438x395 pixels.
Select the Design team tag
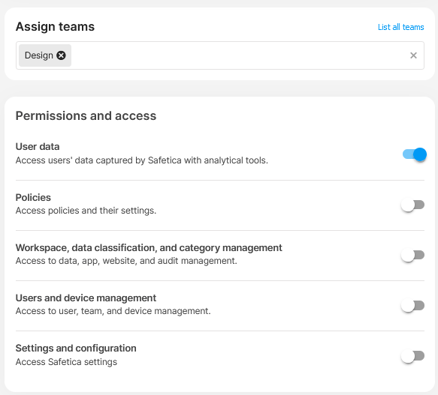point(39,55)
